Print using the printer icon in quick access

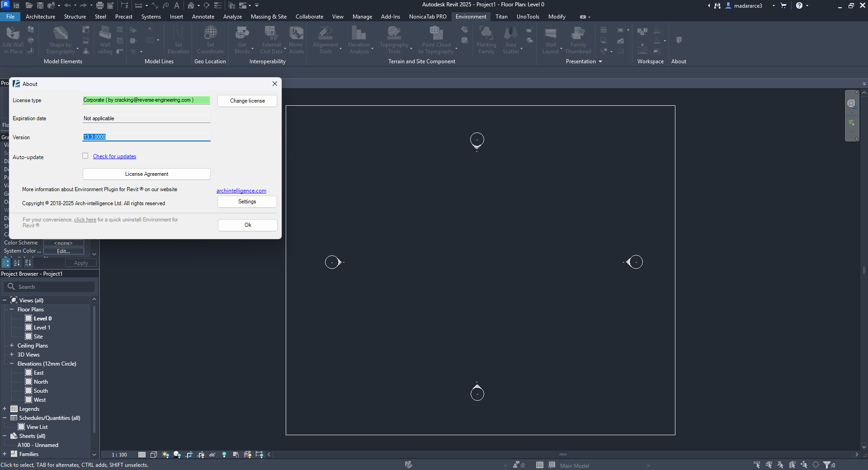click(100, 5)
